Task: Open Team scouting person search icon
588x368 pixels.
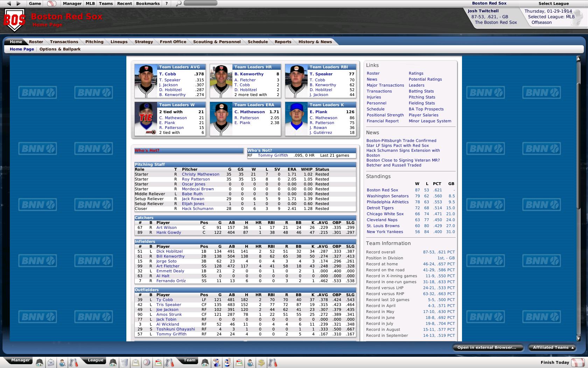Action: (x=250, y=363)
